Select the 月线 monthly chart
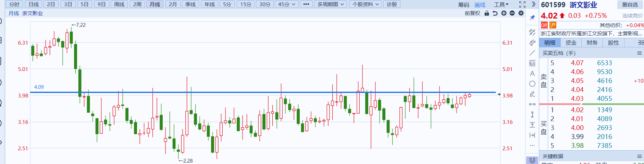 coord(155,4)
